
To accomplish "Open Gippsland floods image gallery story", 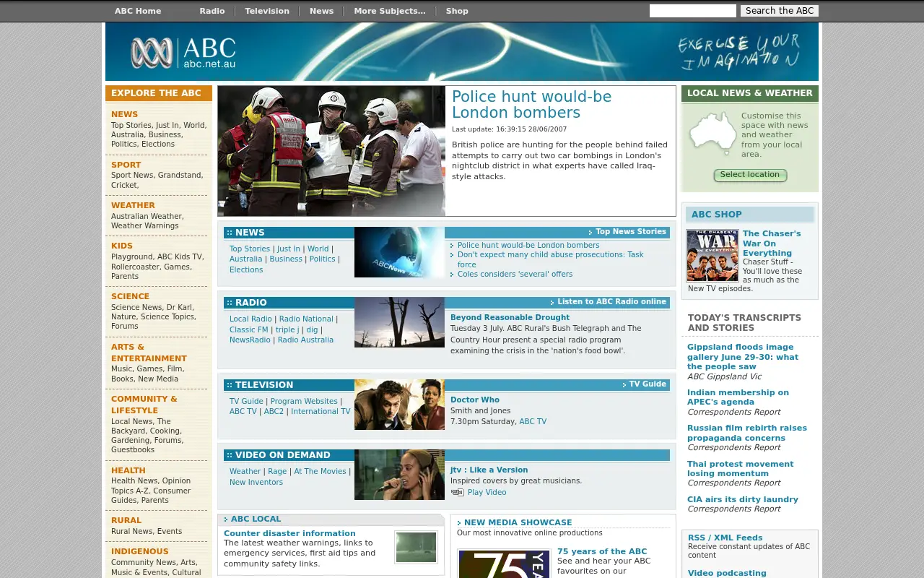I will 743,357.
